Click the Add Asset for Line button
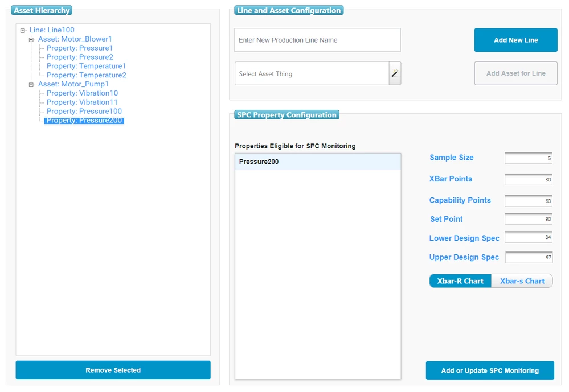This screenshot has height=392, width=569. [515, 73]
